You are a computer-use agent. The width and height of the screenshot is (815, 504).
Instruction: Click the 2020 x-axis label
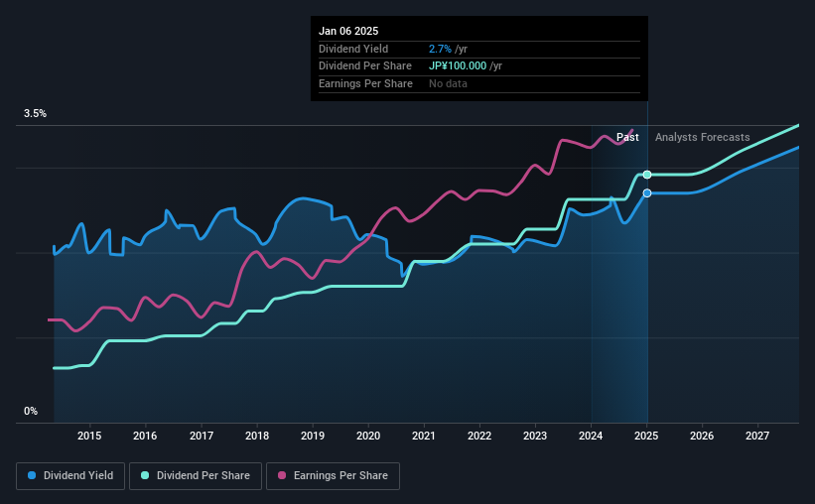point(368,436)
